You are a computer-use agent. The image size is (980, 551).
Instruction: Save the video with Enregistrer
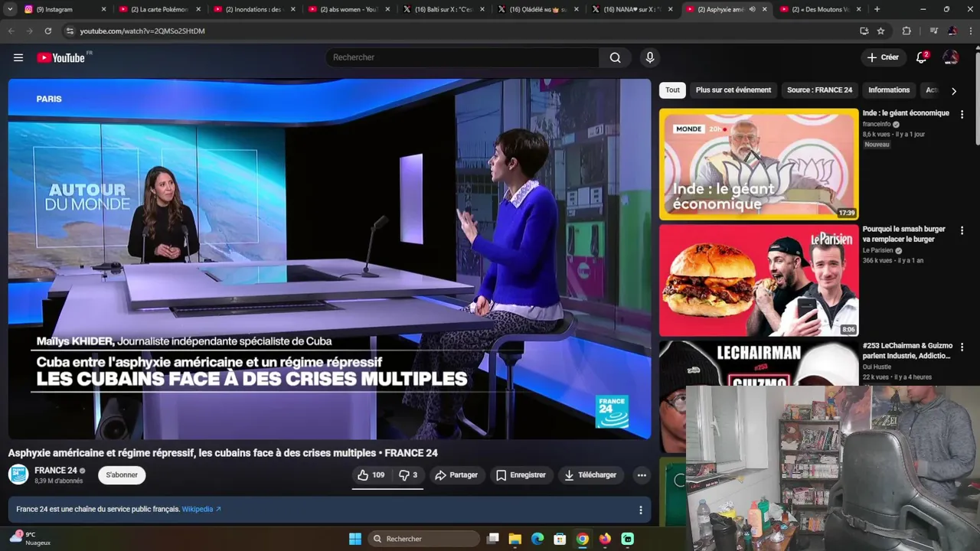tap(521, 475)
